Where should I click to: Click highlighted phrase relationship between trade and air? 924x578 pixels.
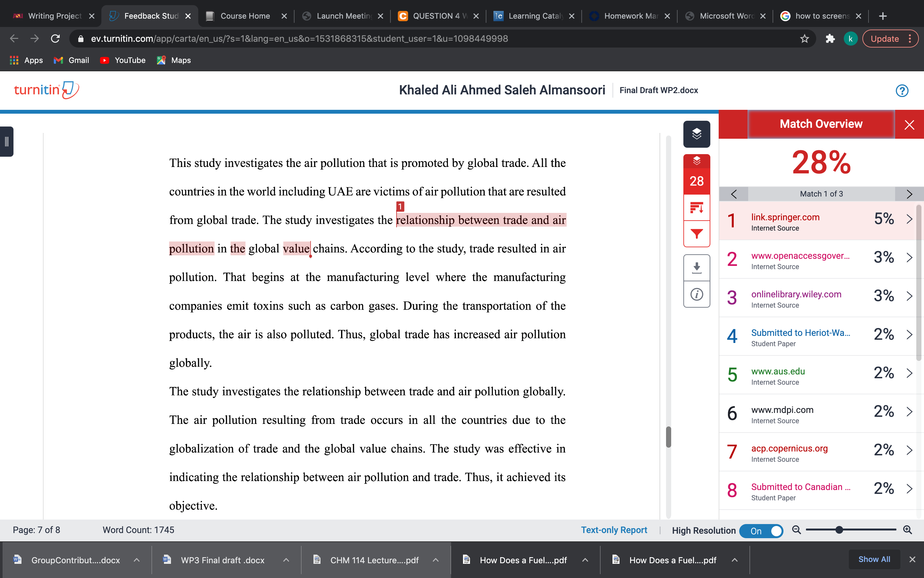pyautogui.click(x=481, y=220)
